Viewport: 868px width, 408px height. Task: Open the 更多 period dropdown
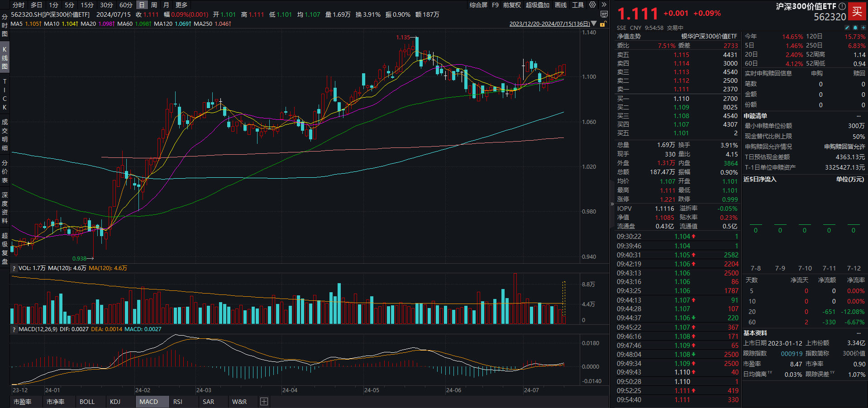181,5
